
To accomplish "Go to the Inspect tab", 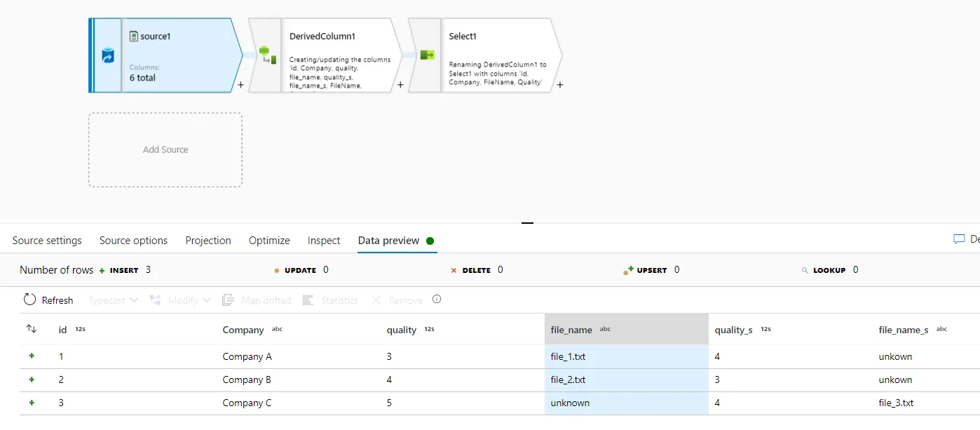I will click(324, 241).
